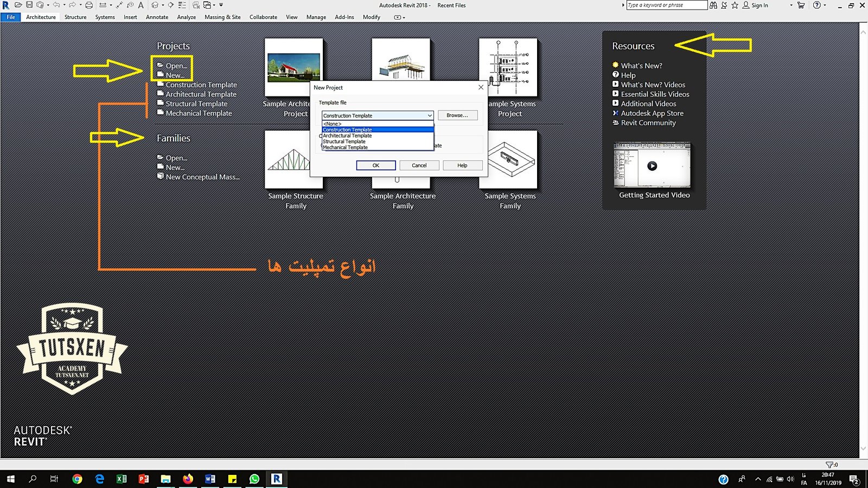This screenshot has width=868, height=488.
Task: Open the Template file combo box
Action: [378, 115]
